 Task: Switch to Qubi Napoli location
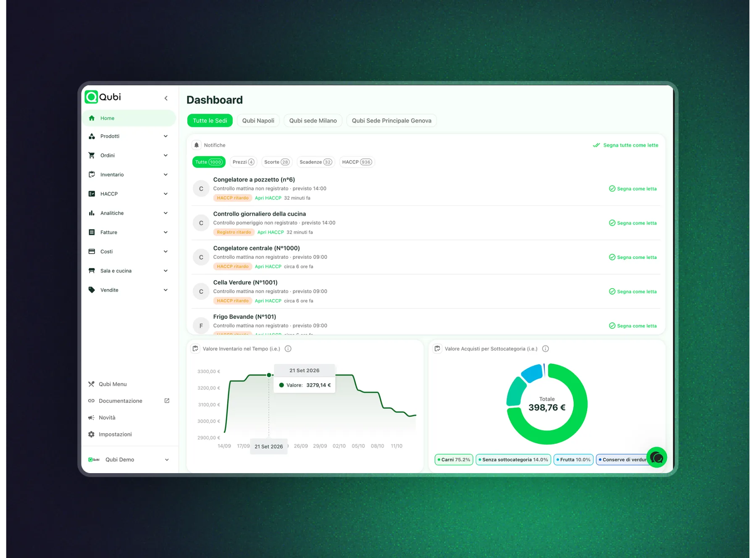[258, 121]
